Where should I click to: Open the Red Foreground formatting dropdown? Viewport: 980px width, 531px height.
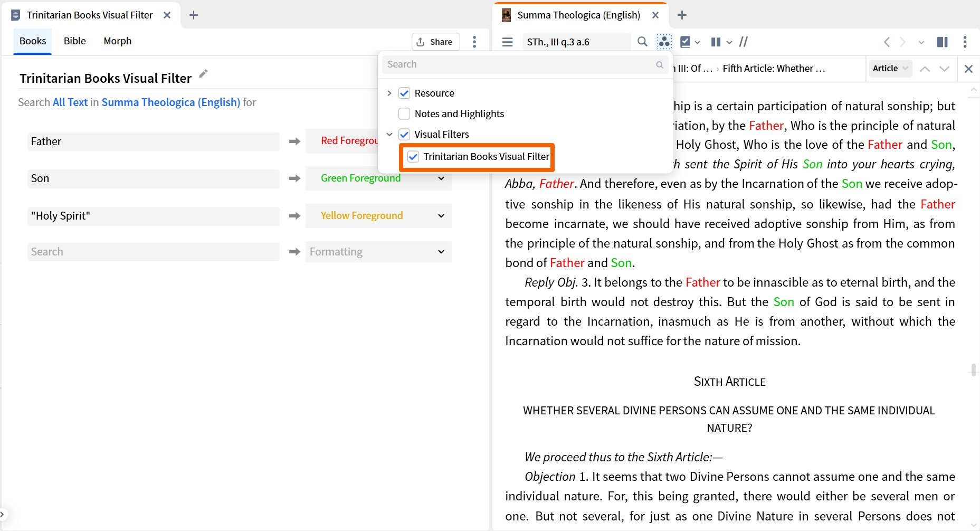coord(342,141)
